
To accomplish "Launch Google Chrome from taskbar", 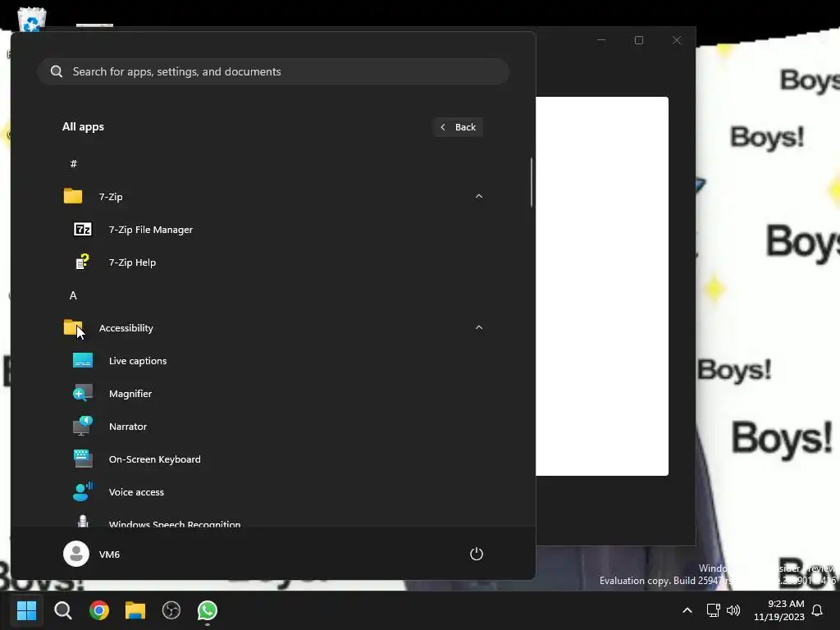I will coord(99,610).
